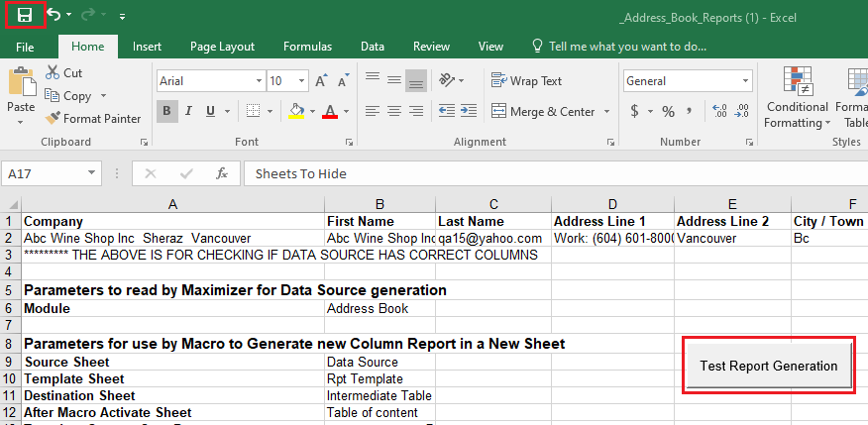Click the Borders icon
Screen dimensions: 868x425
tap(253, 111)
